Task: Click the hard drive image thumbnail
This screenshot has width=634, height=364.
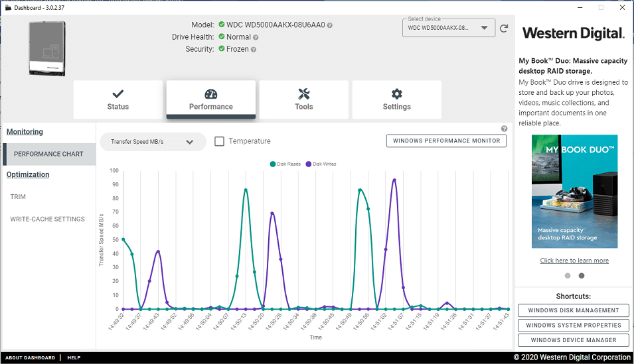Action: (47, 48)
